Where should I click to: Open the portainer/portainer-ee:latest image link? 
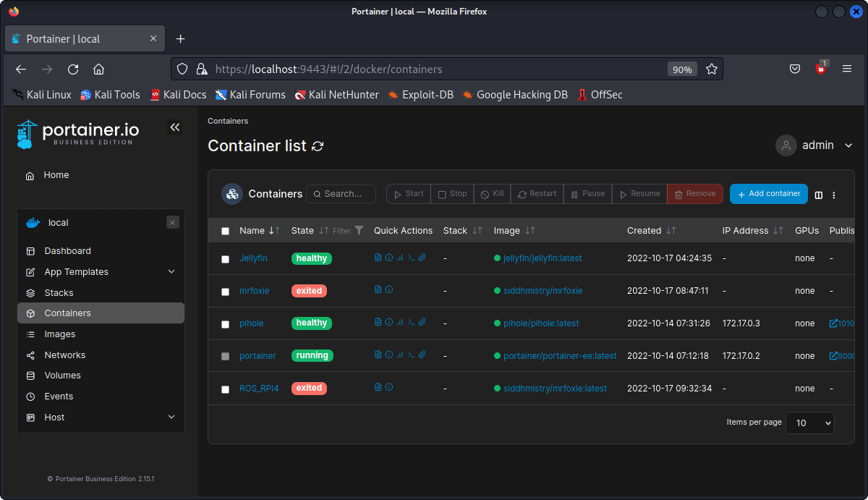[x=560, y=356]
